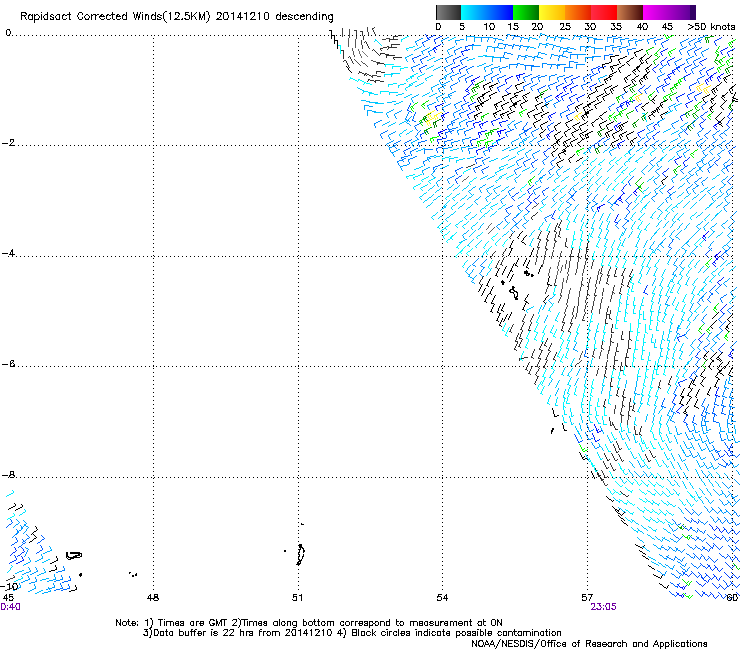Viewport: 740px width, 650px height.
Task: Select the legend value '40'
Action: tap(642, 27)
